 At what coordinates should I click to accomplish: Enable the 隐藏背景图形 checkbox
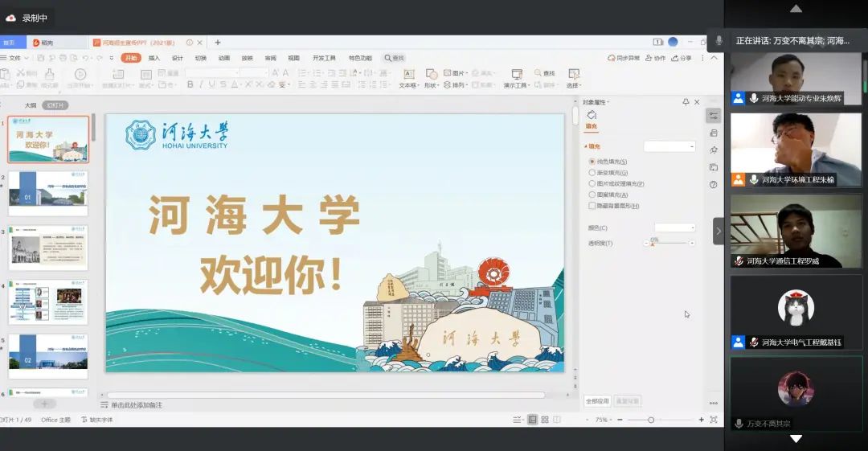pos(592,206)
